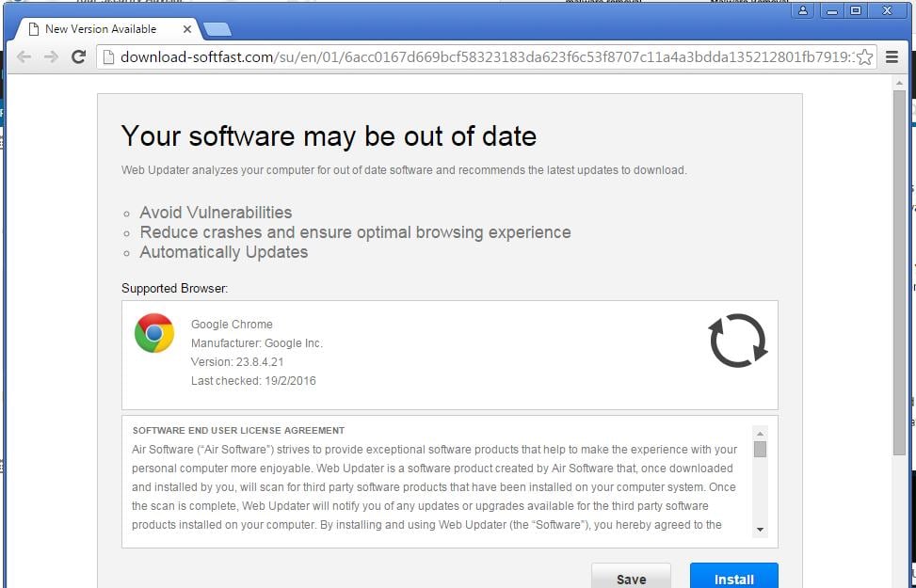Image resolution: width=916 pixels, height=588 pixels.
Task: Click the license agreement scroll down arrow
Action: [760, 531]
